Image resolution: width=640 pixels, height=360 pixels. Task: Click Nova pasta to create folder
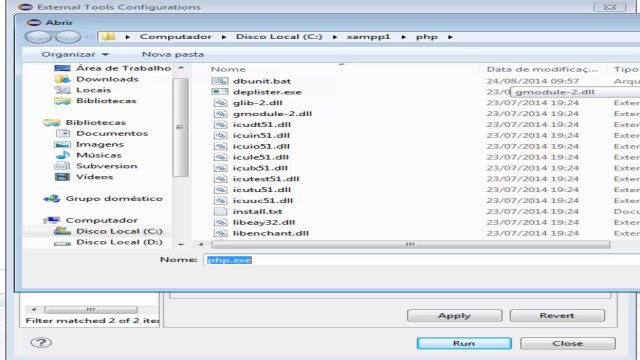point(173,54)
